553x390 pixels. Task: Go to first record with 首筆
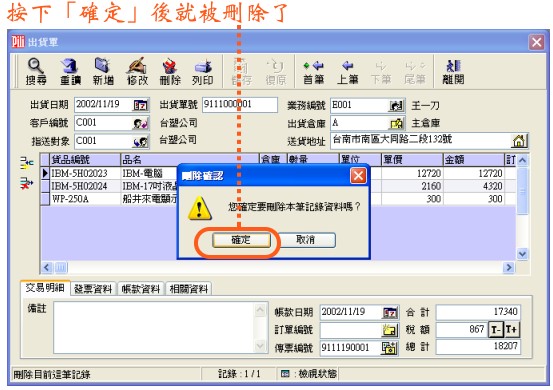tap(314, 72)
